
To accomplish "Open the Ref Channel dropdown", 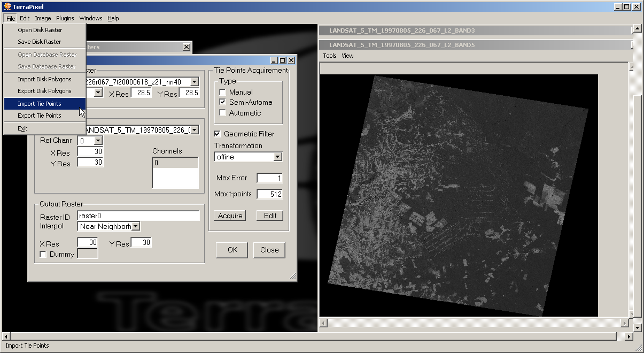I will pos(98,141).
